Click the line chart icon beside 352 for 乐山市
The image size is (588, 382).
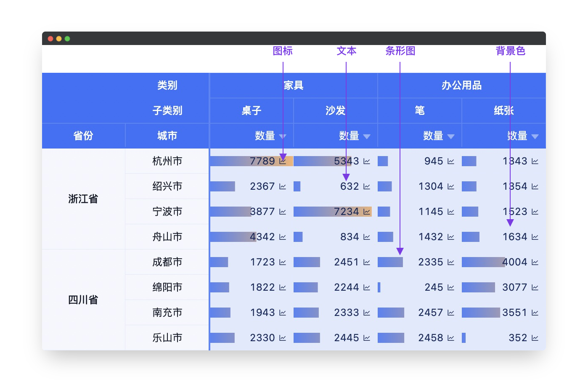click(535, 338)
